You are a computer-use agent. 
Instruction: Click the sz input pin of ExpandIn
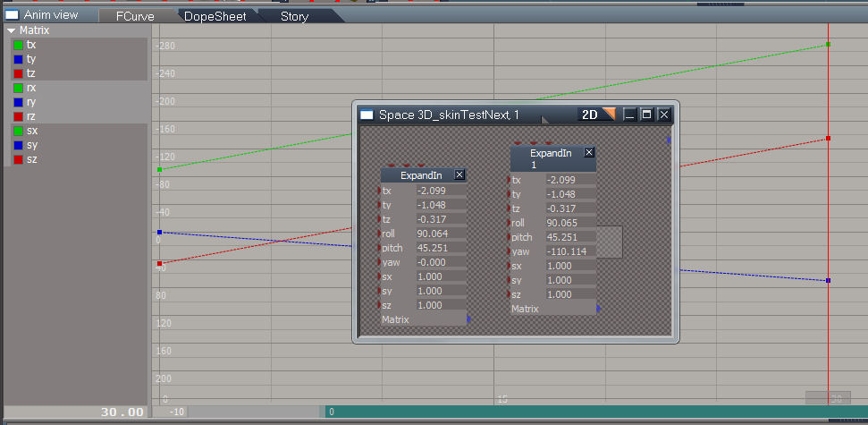tap(379, 305)
